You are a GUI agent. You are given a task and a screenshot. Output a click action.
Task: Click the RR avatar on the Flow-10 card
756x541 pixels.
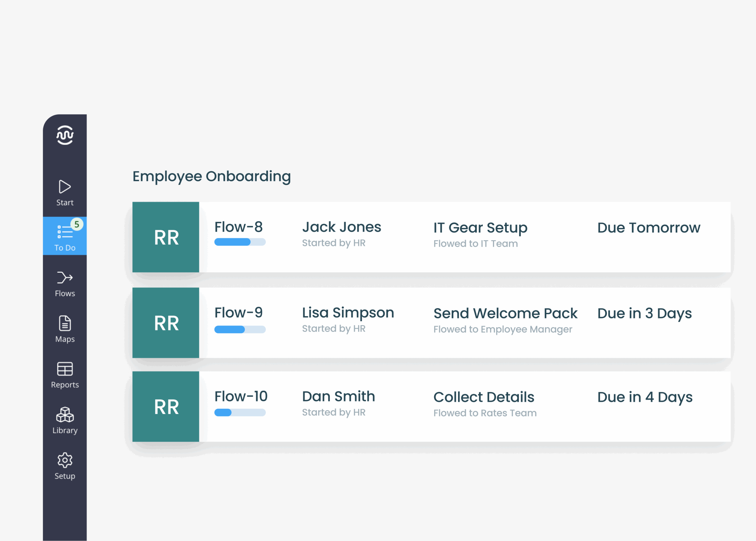click(166, 406)
